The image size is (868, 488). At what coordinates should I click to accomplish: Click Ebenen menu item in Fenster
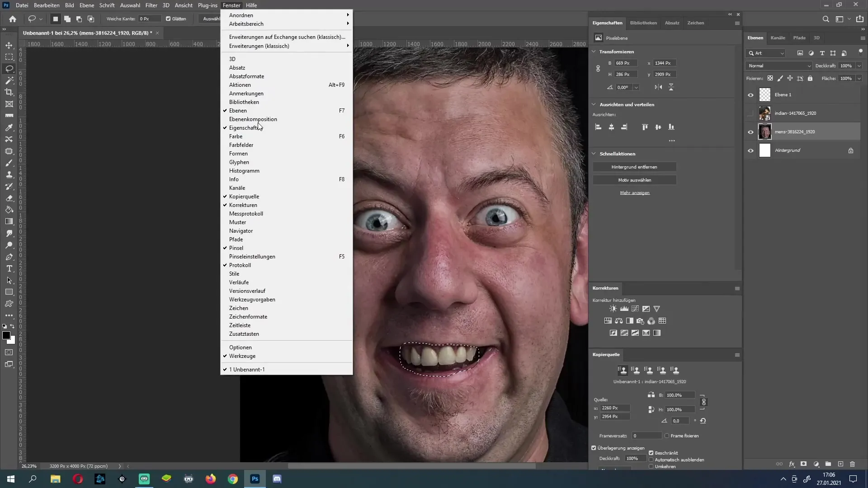point(238,110)
